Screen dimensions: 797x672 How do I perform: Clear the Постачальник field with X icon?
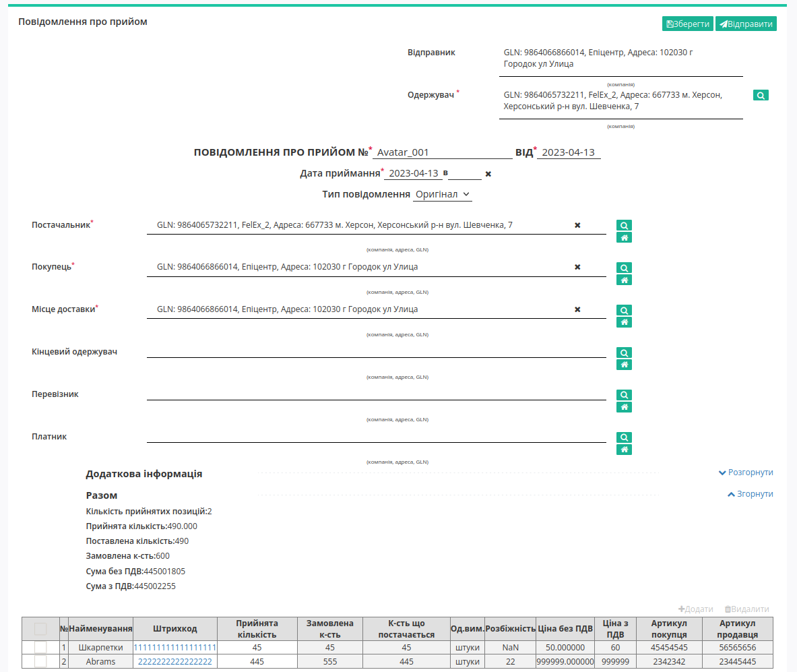577,225
